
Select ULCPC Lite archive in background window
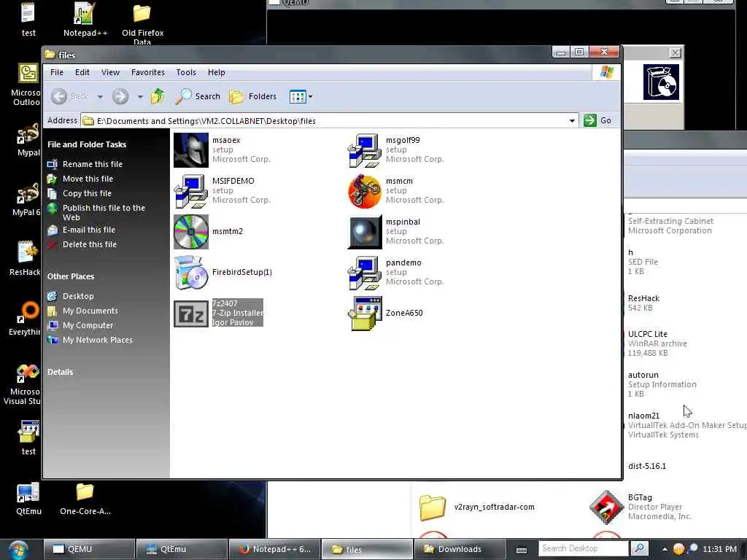point(657,343)
